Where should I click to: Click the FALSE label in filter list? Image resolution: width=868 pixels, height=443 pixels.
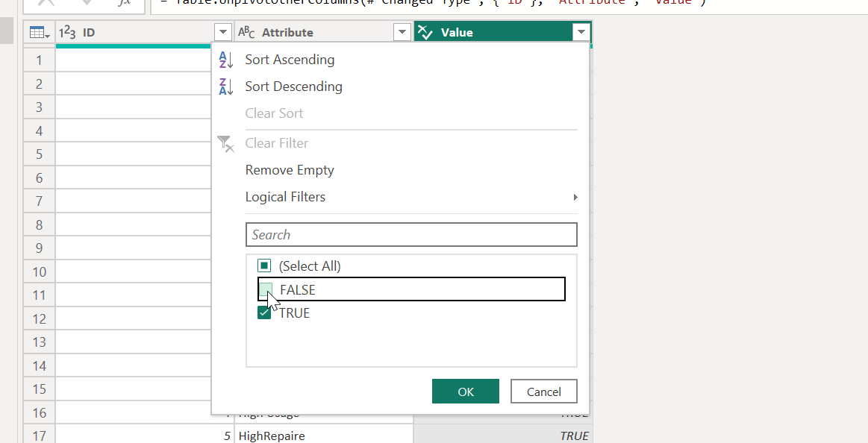coord(298,290)
